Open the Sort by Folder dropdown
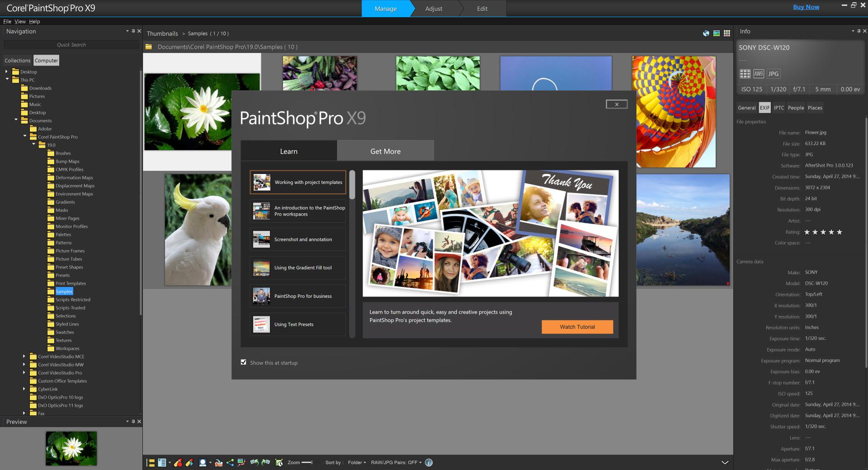Image resolution: width=868 pixels, height=470 pixels. 357,462
